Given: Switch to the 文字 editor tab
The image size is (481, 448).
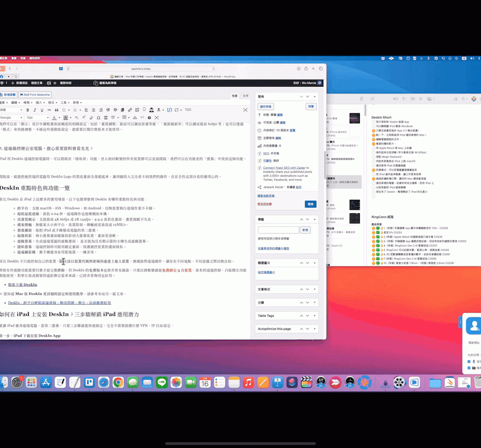Looking at the screenshot, I should [x=245, y=96].
